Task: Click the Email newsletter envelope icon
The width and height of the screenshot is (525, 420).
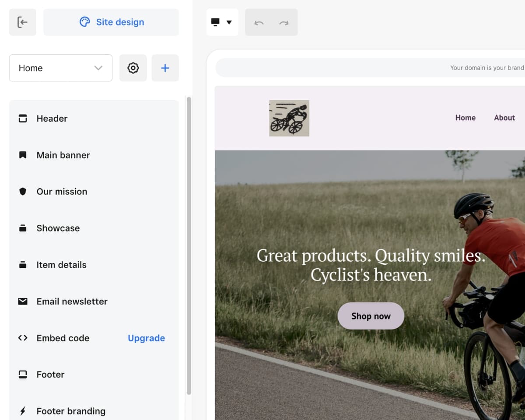Action: (x=23, y=301)
